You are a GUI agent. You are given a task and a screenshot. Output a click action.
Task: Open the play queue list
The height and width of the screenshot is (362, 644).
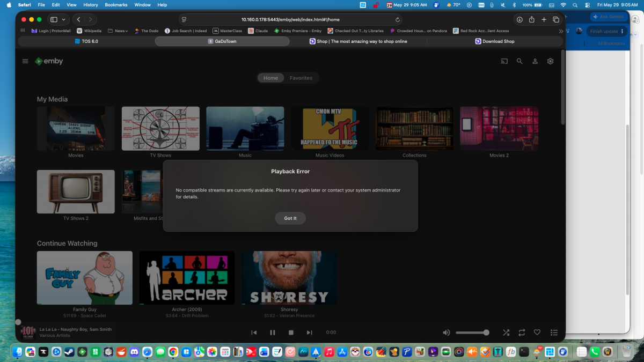(554, 333)
